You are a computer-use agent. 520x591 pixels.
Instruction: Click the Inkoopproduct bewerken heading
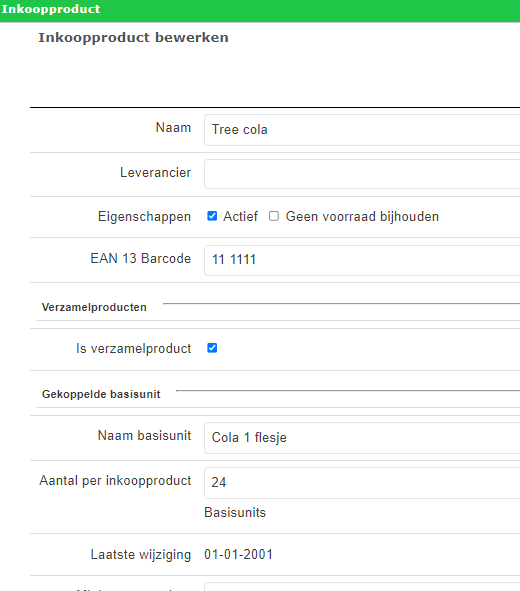[x=133, y=38]
